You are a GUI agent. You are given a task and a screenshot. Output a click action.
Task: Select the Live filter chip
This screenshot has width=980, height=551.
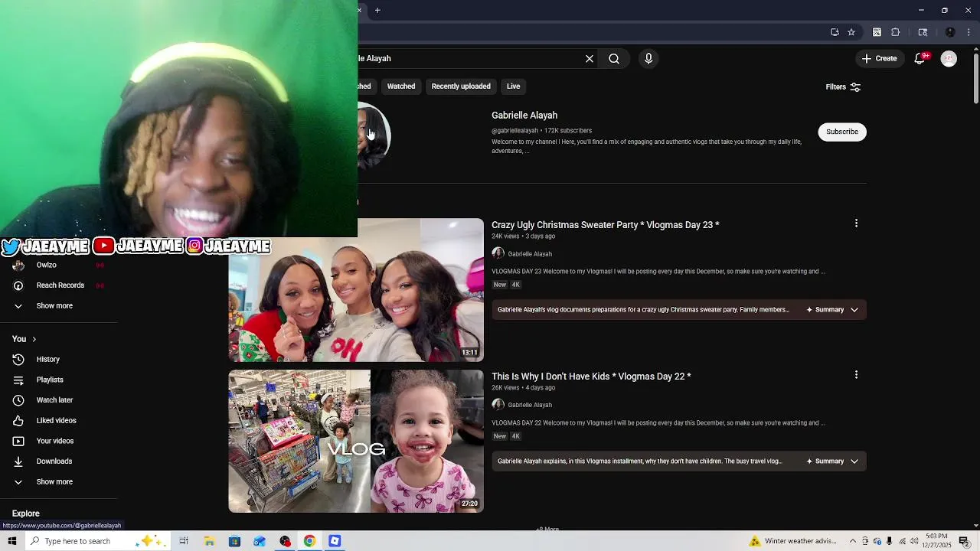513,86
